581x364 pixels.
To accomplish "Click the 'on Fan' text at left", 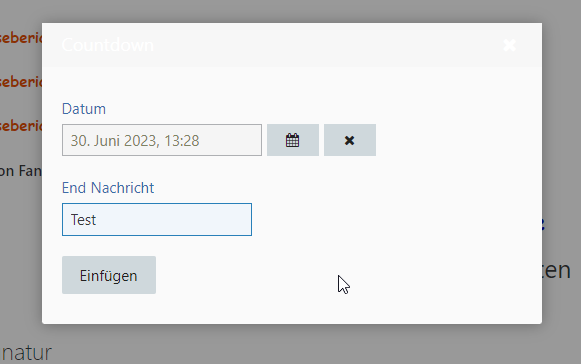I will pos(21,171).
